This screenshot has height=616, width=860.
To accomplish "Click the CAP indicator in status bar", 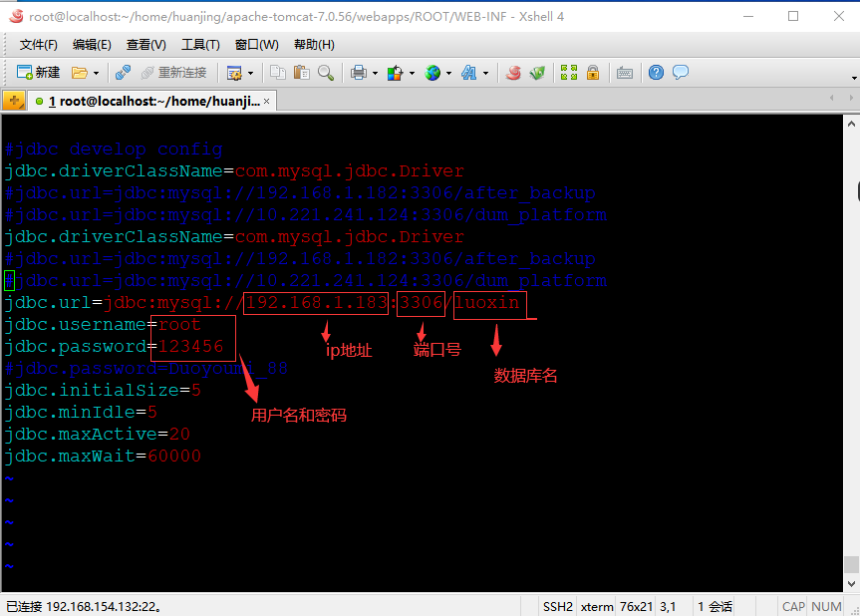I will click(793, 607).
